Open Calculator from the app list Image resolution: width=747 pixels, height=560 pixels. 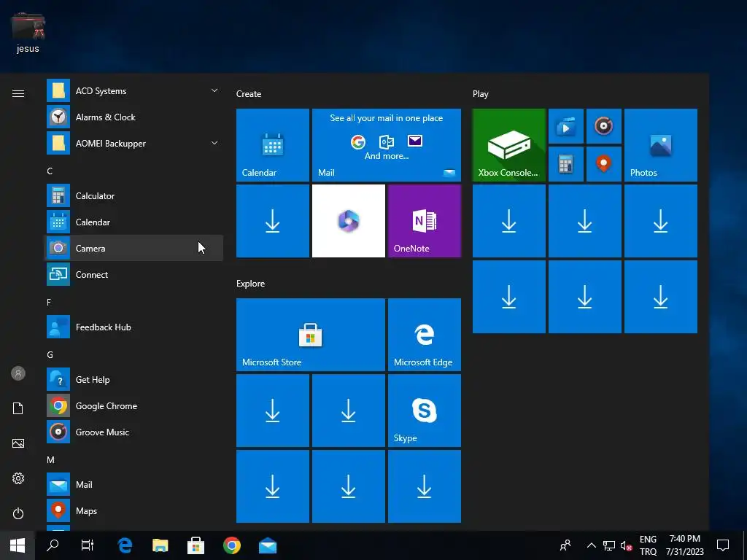133,195
